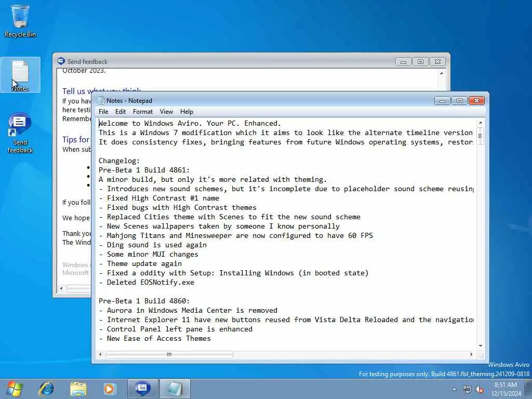This screenshot has width=532, height=399.
Task: Click Notepad horizontal scrollbar left arrow
Action: click(100, 354)
